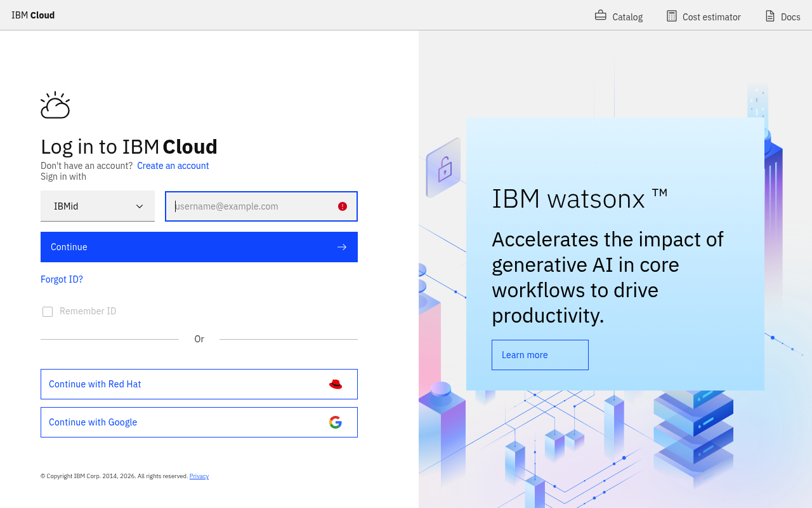This screenshot has width=812, height=508.
Task: Click the padlock illustration icon
Action: 443,168
